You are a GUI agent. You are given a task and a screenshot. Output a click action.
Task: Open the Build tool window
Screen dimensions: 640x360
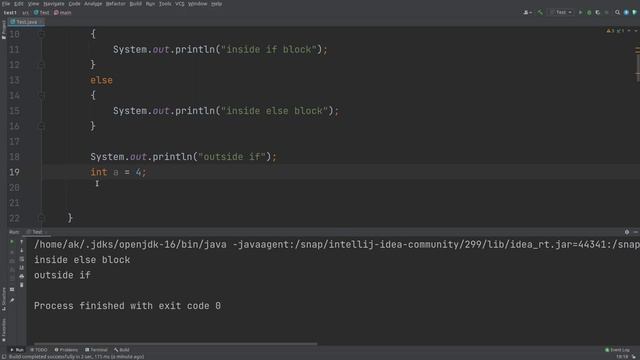122,350
